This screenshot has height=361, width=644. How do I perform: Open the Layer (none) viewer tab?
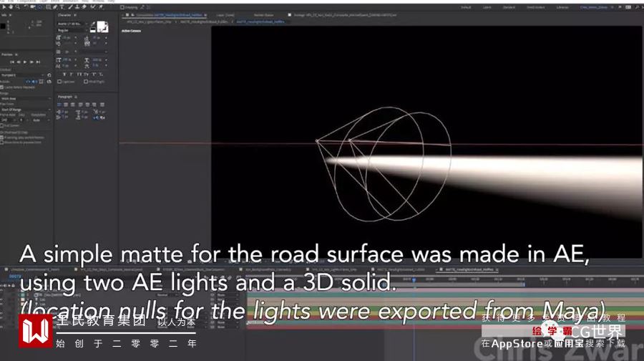pos(225,15)
